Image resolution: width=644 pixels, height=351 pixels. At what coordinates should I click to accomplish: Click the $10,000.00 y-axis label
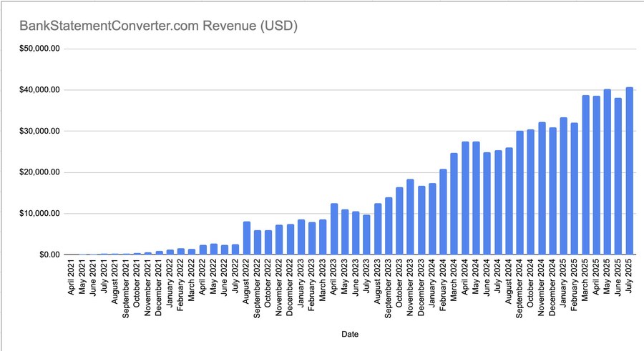tap(39, 214)
